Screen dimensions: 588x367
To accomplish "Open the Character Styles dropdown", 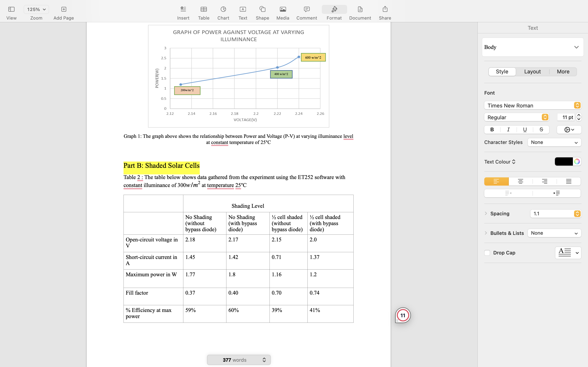I will (554, 142).
